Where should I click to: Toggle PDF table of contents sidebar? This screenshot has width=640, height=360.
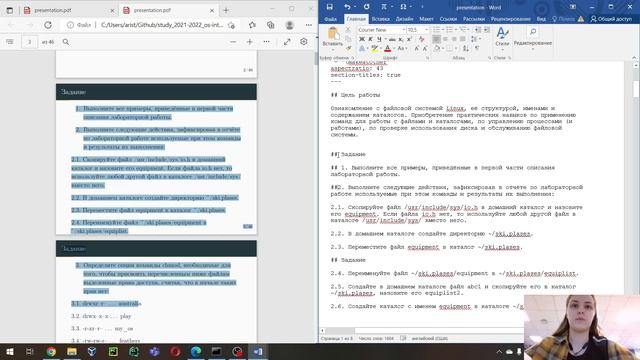[10, 42]
